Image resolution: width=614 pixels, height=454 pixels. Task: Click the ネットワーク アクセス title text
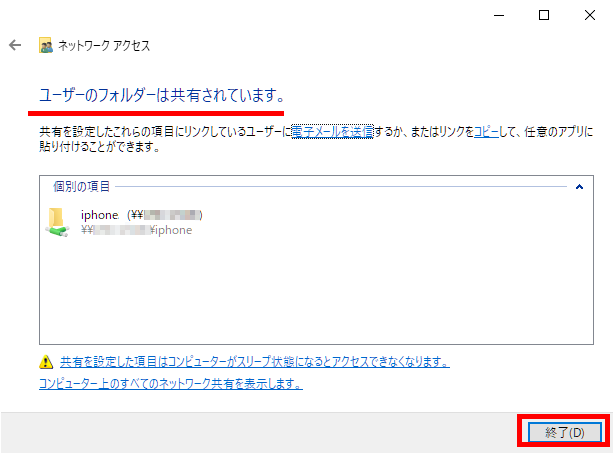click(x=104, y=46)
